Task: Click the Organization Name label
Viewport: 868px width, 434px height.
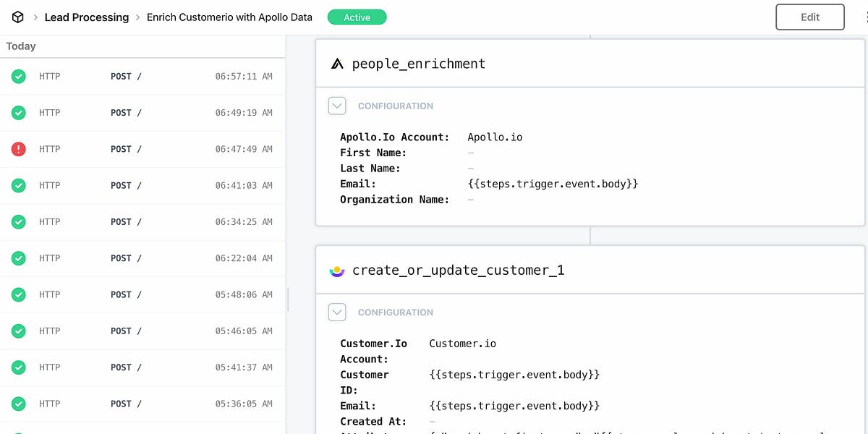Action: click(395, 200)
